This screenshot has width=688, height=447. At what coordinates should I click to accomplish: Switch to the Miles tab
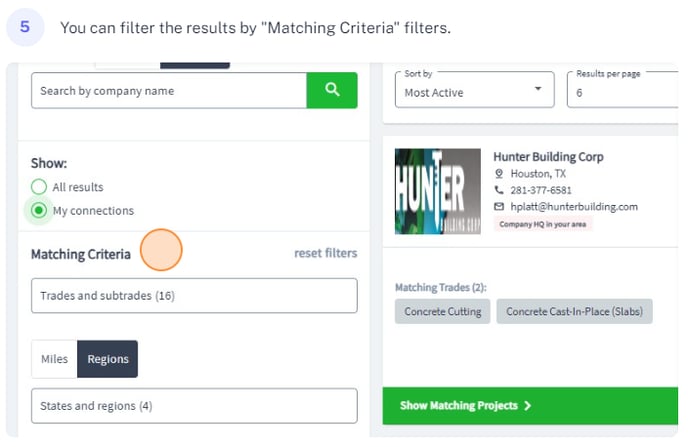click(54, 359)
